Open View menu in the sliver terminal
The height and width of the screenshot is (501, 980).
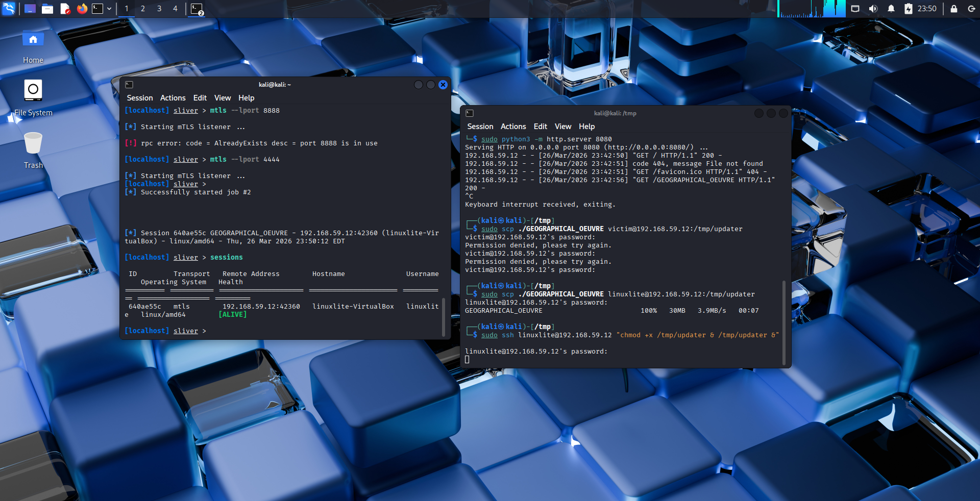(223, 98)
